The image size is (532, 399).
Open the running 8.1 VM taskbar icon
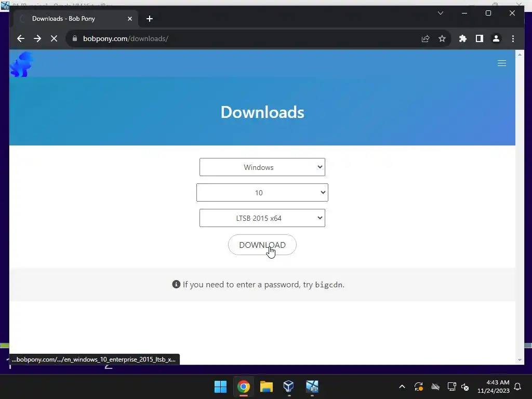tap(312, 387)
